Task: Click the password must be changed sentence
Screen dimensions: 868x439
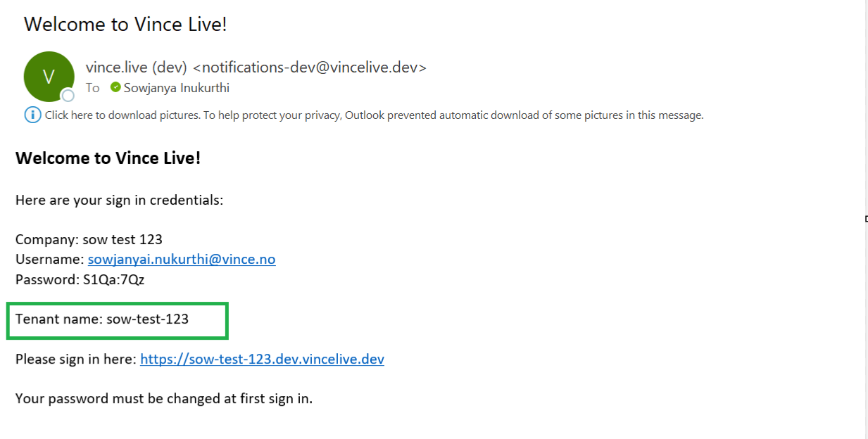Action: click(x=164, y=399)
